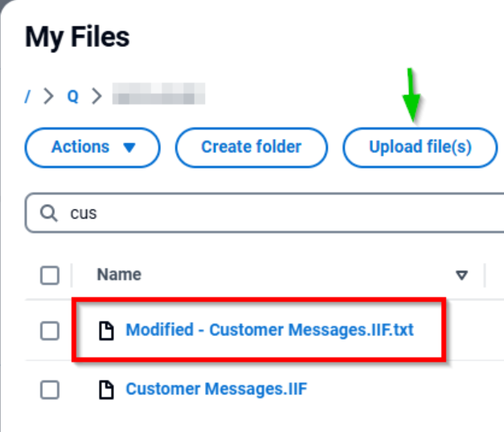Screen dimensions: 504x432
Task: Navigate to Q folder in breadcrumb
Action: point(72,97)
